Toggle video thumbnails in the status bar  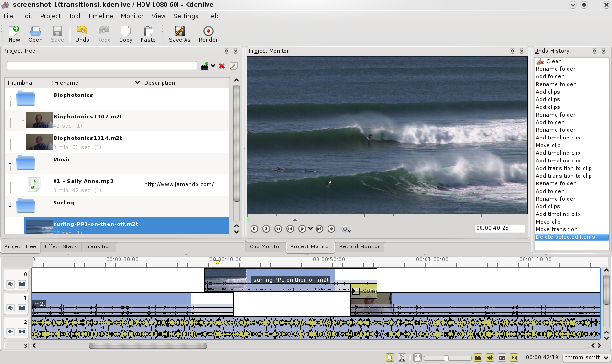[478, 357]
